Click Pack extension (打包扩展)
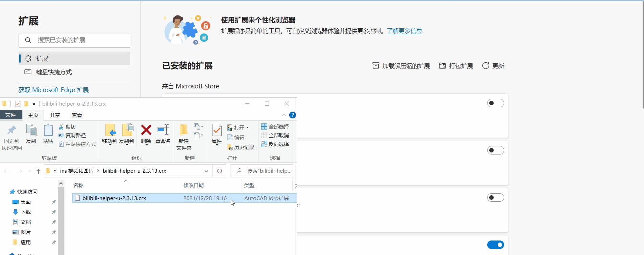Screen dimensions: 644x255 (x=456, y=66)
